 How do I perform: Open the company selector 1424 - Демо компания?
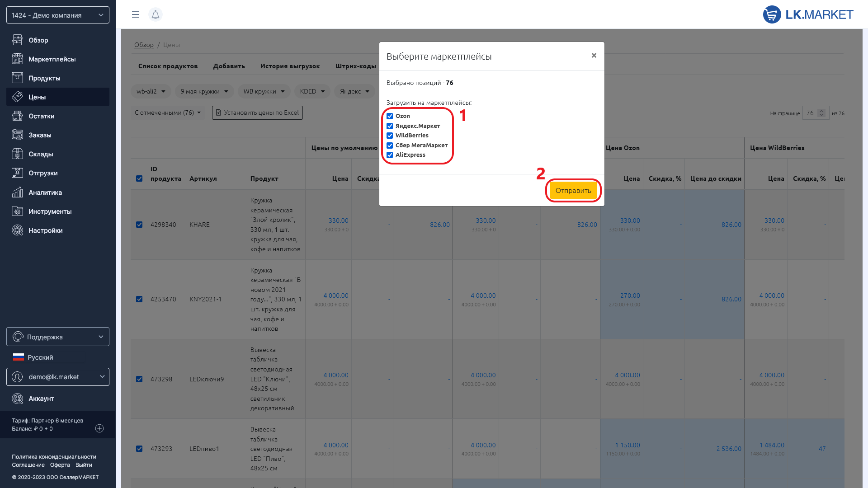pos(58,15)
